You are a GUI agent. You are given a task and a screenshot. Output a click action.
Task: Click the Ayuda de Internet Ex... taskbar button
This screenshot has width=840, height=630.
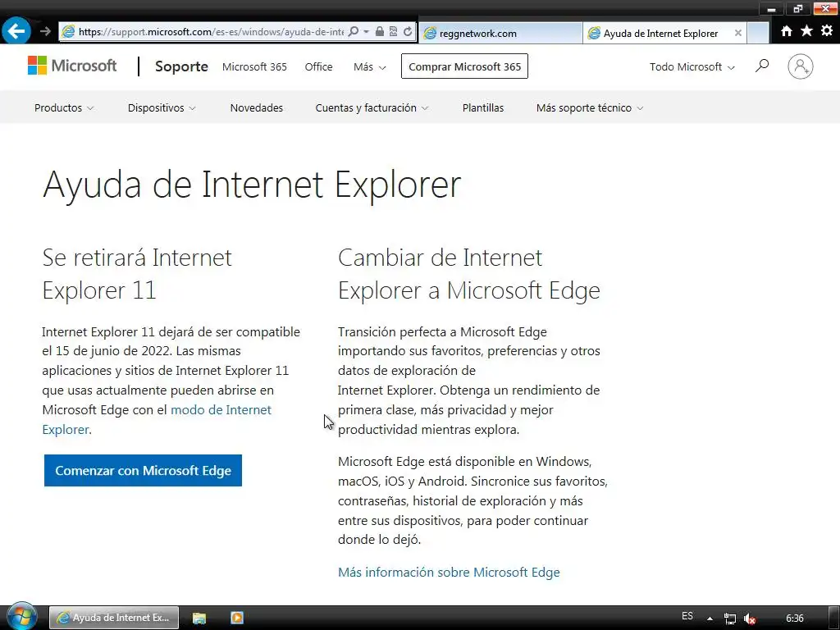point(114,618)
